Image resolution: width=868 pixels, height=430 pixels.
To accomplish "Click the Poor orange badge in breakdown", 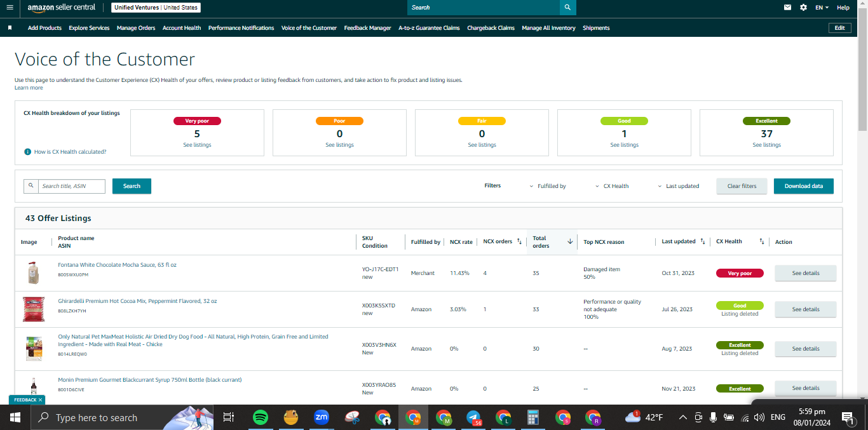I will [339, 121].
